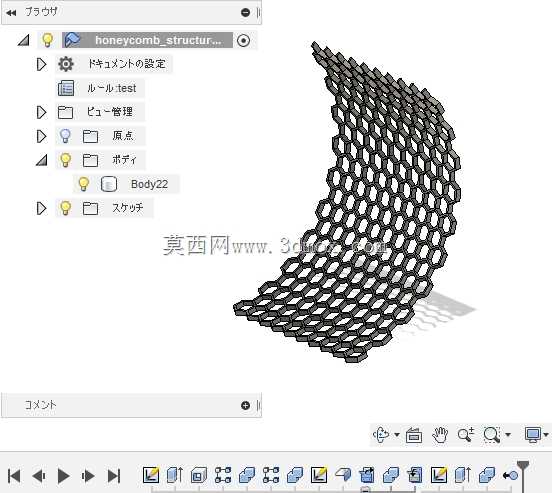The height and width of the screenshot is (493, 552).
Task: Expand the comments panel using plus button
Action: 245,405
